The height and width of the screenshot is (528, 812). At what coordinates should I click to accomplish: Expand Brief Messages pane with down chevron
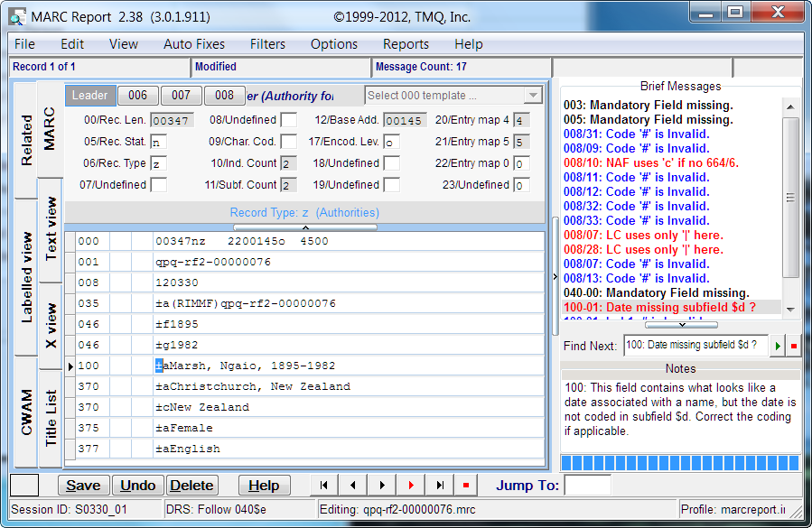(682, 325)
